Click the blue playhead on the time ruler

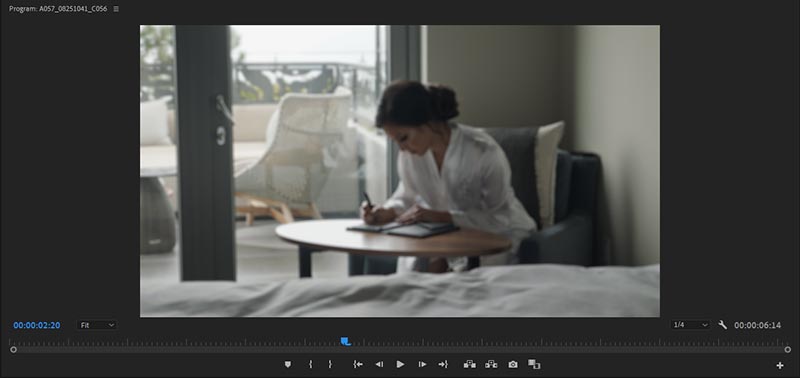(345, 341)
